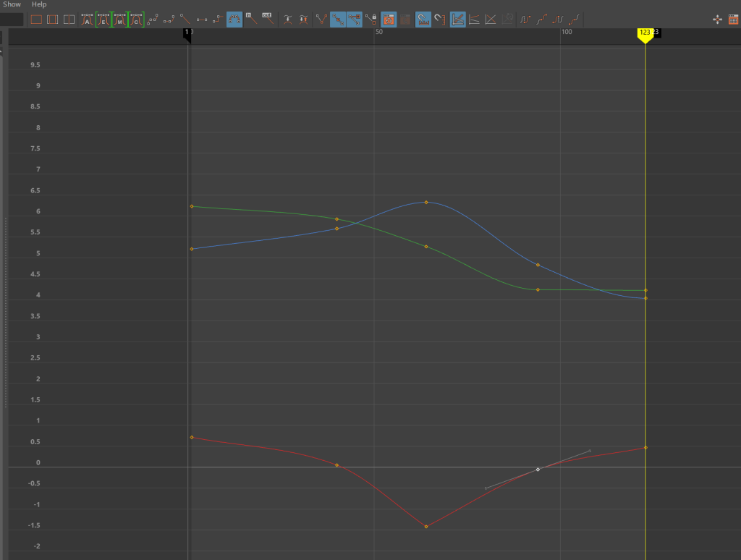Select the blue curve's peak key
The image size is (741, 560).
(426, 203)
